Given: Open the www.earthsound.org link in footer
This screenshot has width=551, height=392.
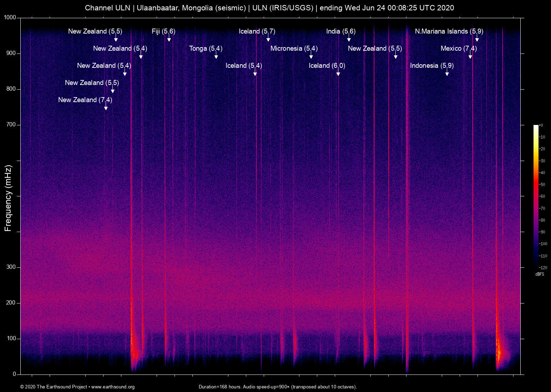Looking at the screenshot, I should pos(113,387).
